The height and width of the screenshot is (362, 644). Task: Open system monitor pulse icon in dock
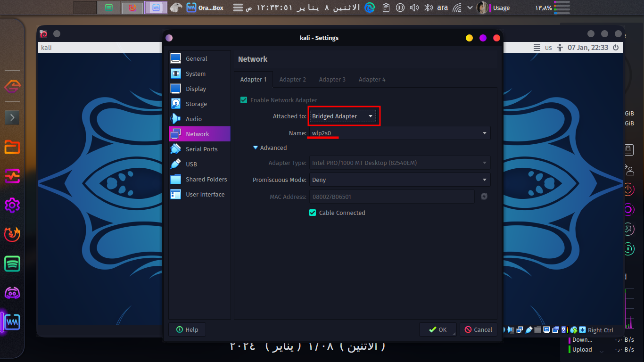pos(12,176)
